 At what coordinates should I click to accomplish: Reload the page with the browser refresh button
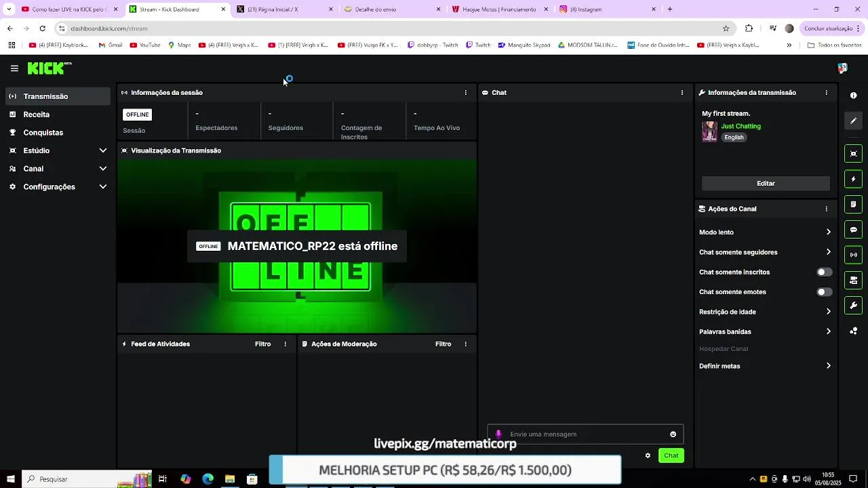coord(42,28)
